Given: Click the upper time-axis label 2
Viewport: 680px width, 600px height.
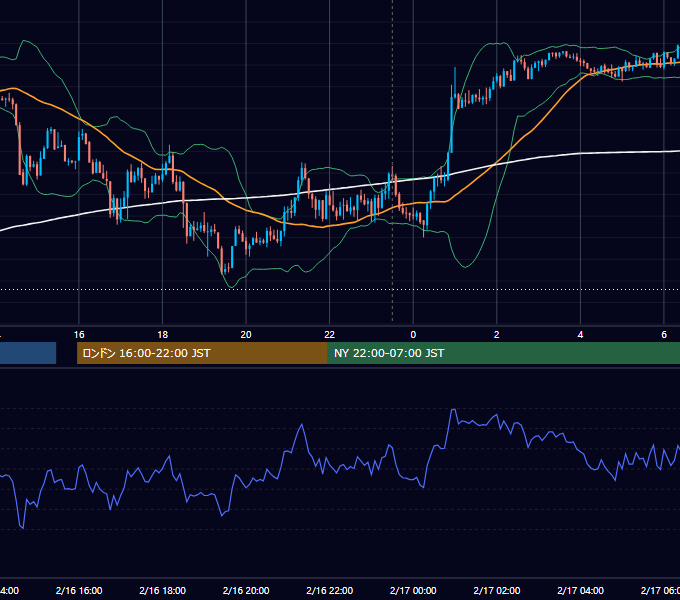Looking at the screenshot, I should point(497,335).
